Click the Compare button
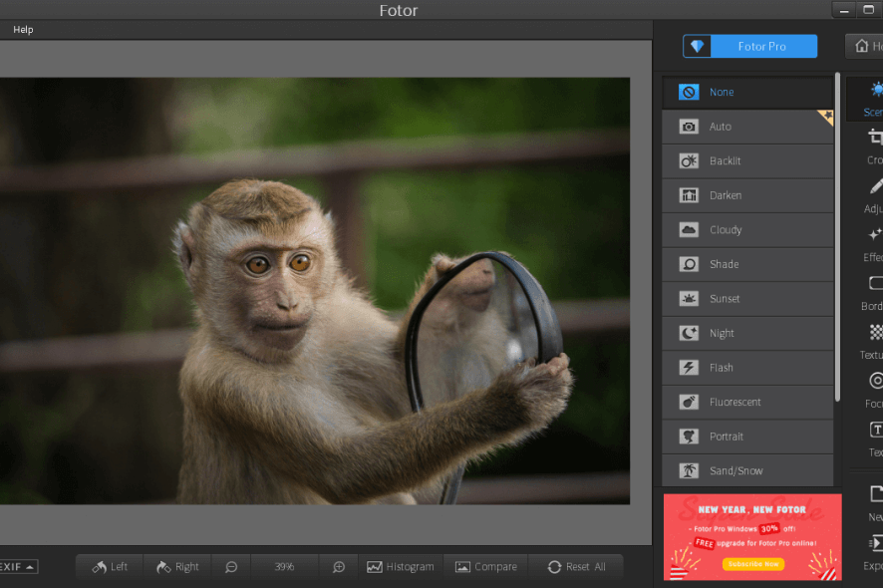 pos(486,567)
